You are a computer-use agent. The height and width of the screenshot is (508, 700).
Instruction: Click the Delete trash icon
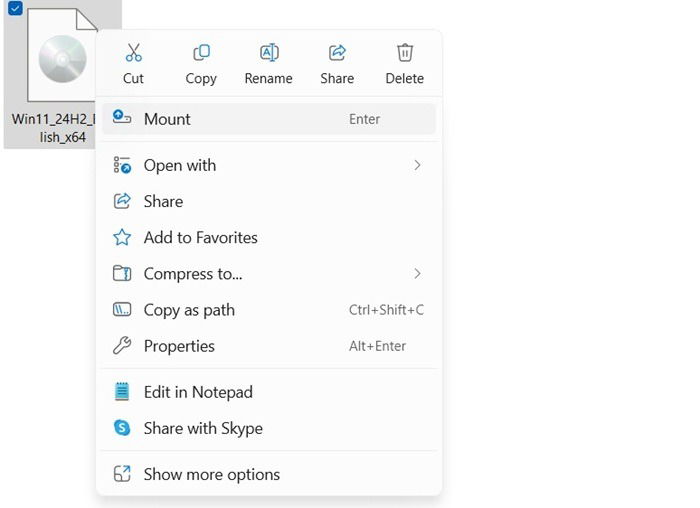pos(405,53)
